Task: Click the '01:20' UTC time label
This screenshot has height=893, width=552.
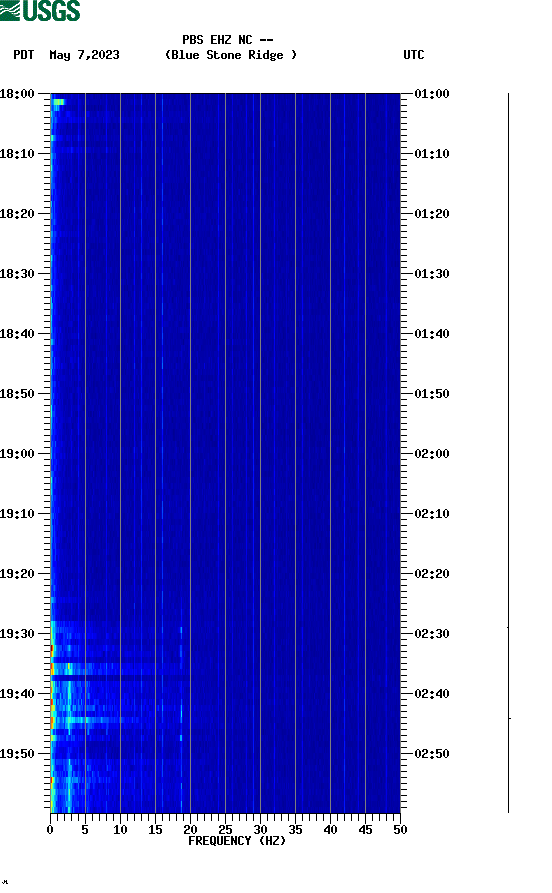Action: tap(432, 214)
